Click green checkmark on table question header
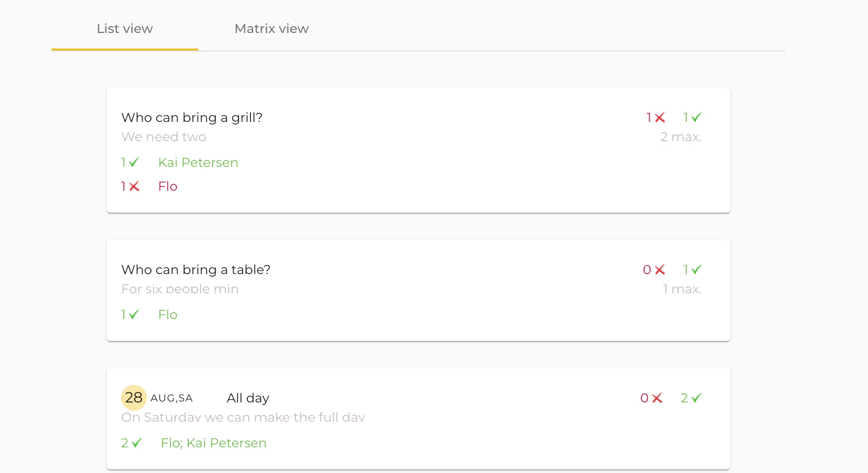 [x=696, y=270]
